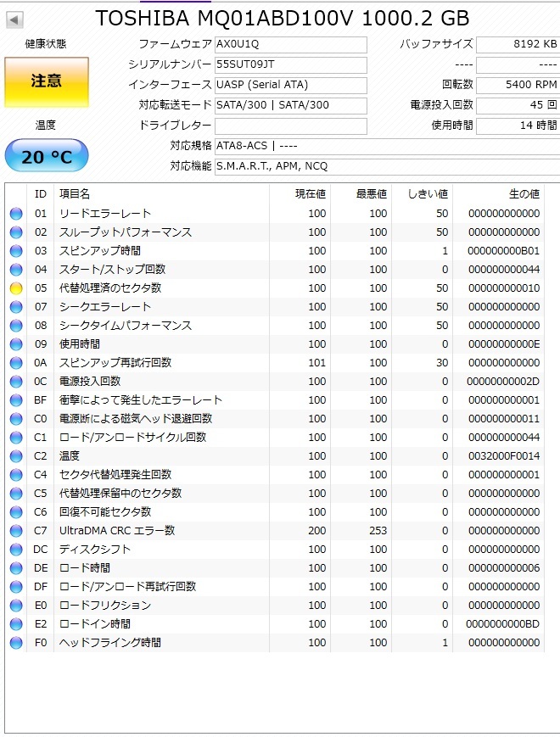The image size is (560, 737).
Task: Click the blue status icon for ID C5
Action: coord(16,494)
